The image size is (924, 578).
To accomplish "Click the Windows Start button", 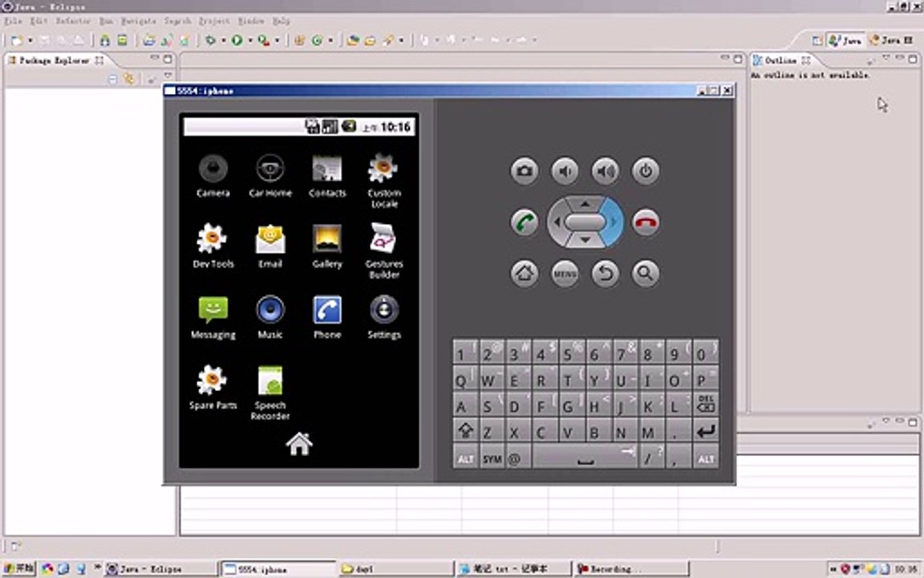I will (18, 568).
